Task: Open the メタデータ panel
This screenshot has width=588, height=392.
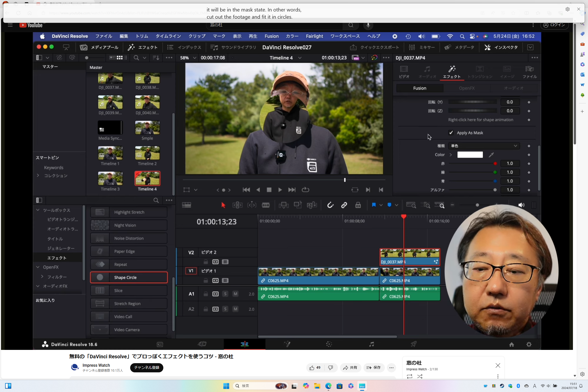Action: pos(459,47)
